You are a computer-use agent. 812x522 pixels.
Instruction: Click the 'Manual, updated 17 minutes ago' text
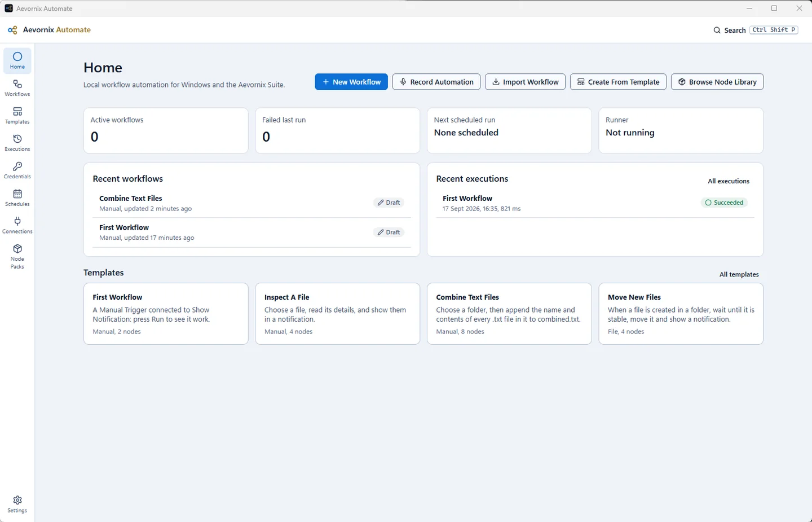(x=147, y=238)
